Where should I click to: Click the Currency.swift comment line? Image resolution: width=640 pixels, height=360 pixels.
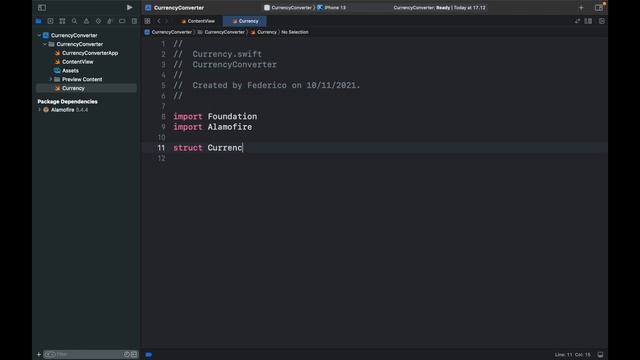[x=218, y=54]
